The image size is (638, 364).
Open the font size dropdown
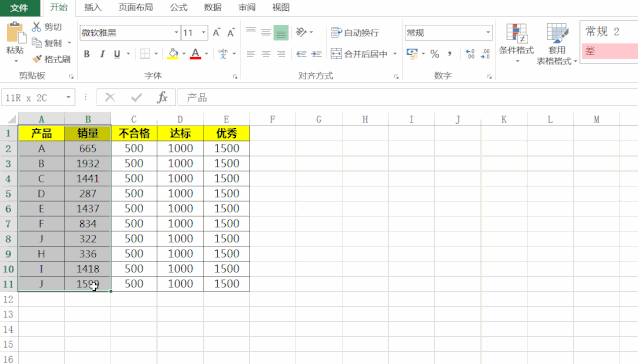(x=203, y=33)
